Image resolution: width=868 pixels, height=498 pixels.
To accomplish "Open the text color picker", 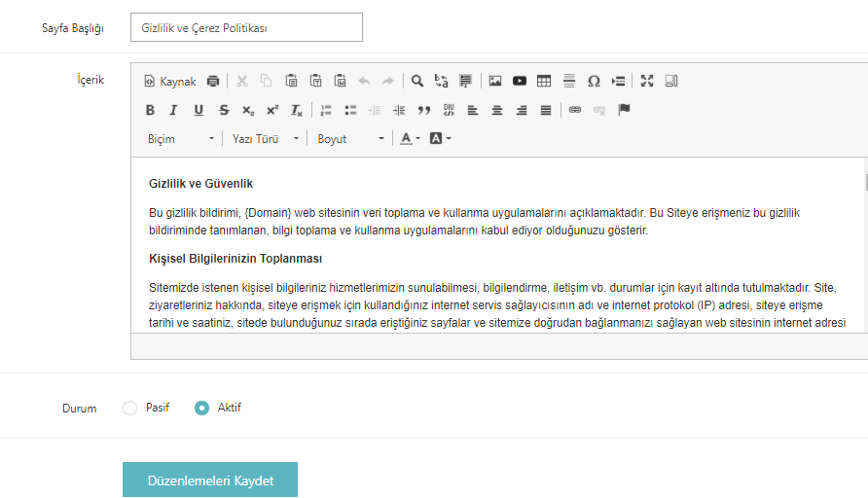I will (411, 139).
